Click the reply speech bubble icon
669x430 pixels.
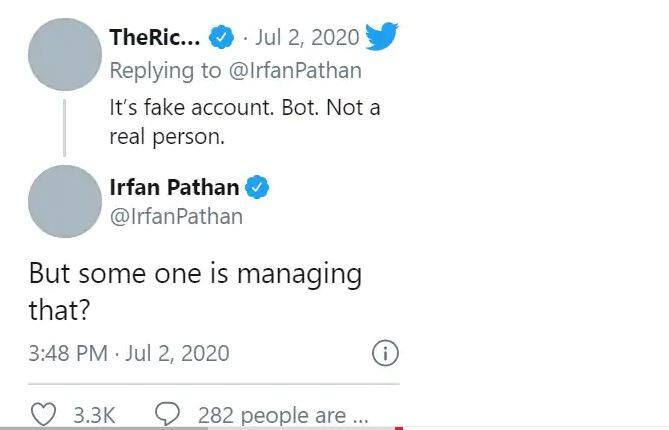[168, 414]
